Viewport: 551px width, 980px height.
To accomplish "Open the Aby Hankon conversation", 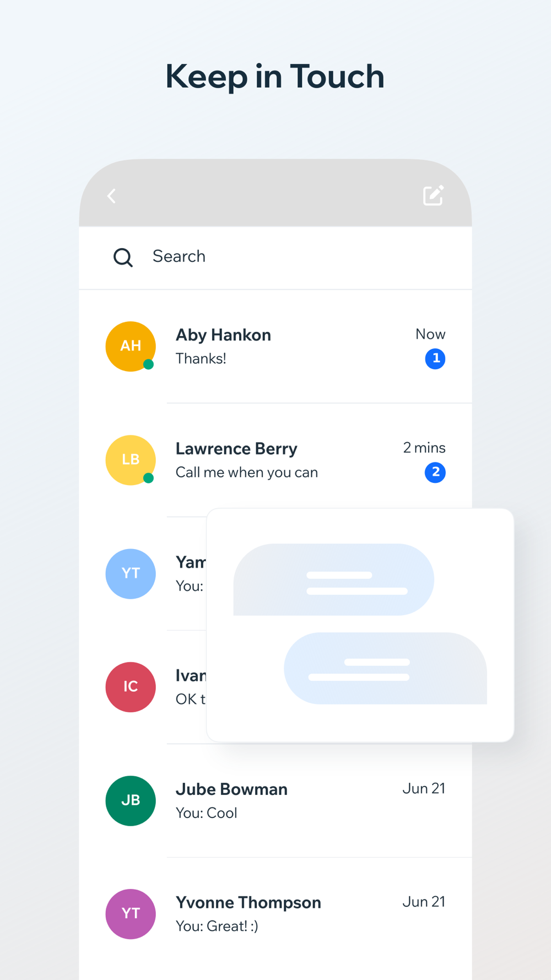I will click(x=275, y=347).
